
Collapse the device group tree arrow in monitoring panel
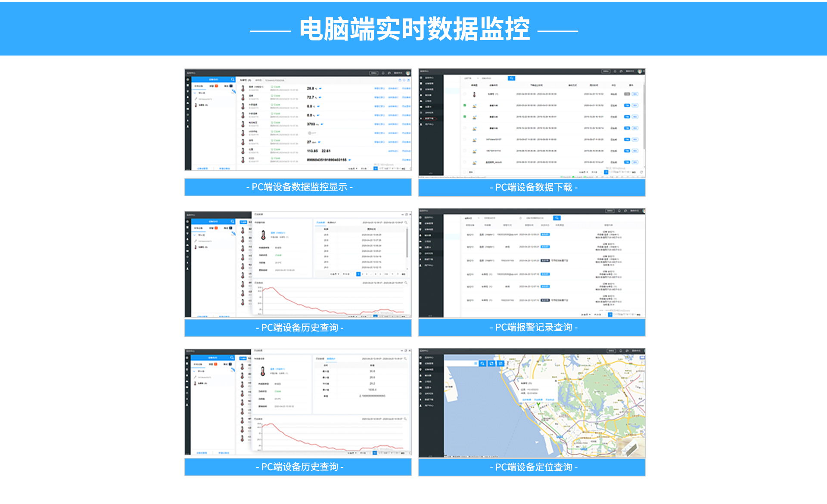point(195,93)
